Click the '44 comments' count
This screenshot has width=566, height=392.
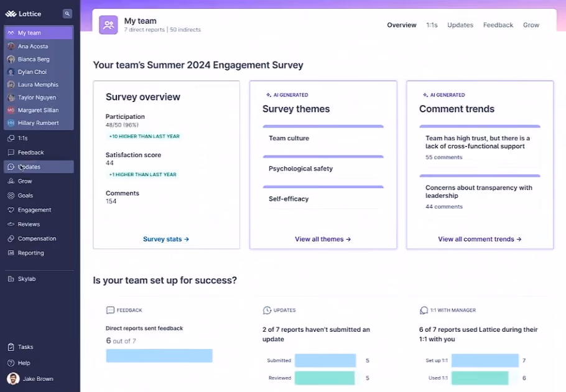point(443,207)
